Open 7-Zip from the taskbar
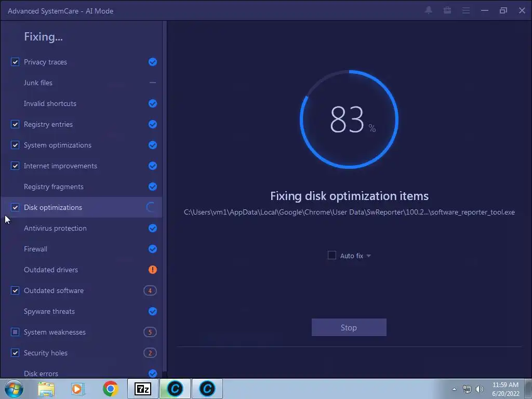The width and height of the screenshot is (532, 399). (143, 389)
